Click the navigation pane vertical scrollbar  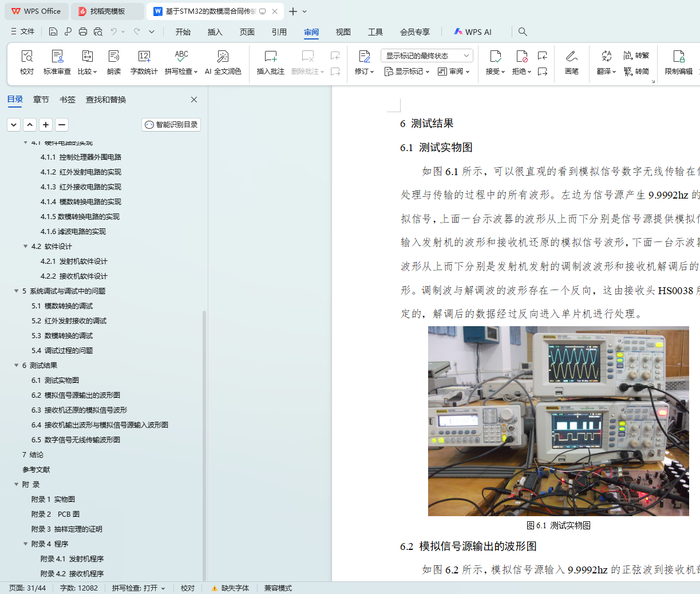(x=204, y=446)
